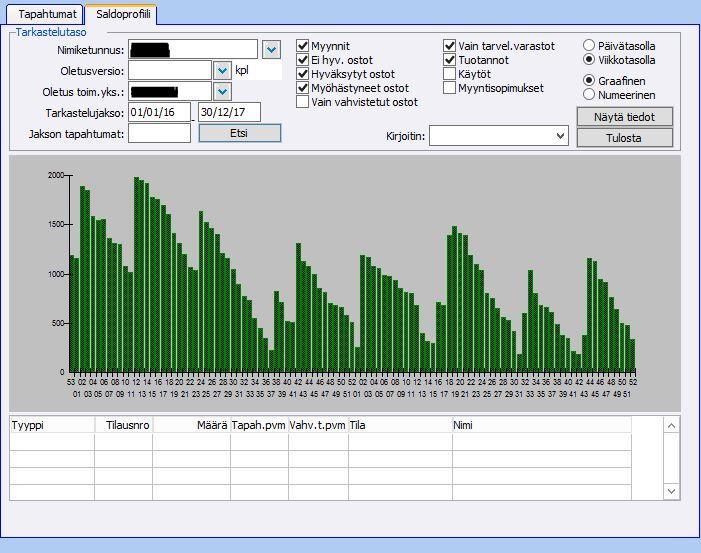Viewport: 701px width, 553px height.
Task: Click the Jakson tapahtumat input field
Action: 159,133
